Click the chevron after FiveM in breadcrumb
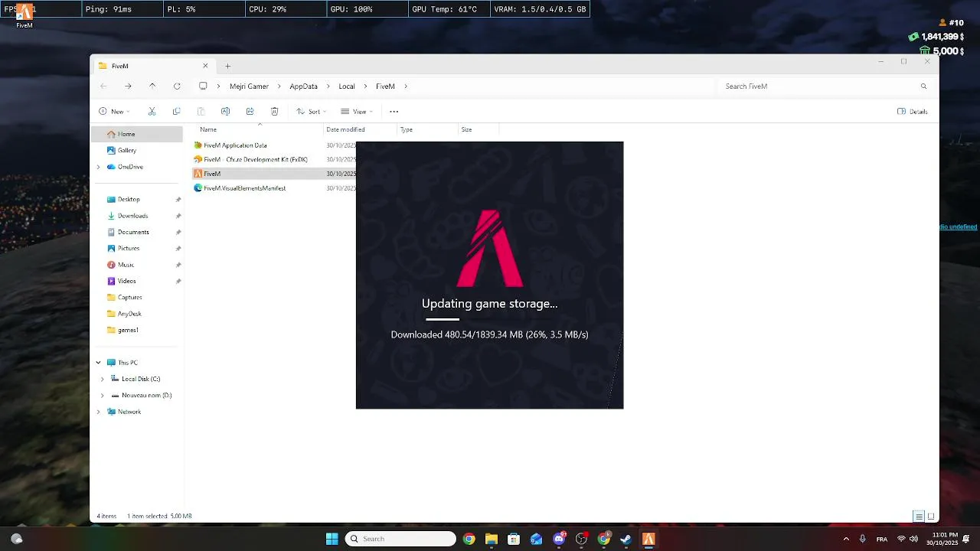 406,86
